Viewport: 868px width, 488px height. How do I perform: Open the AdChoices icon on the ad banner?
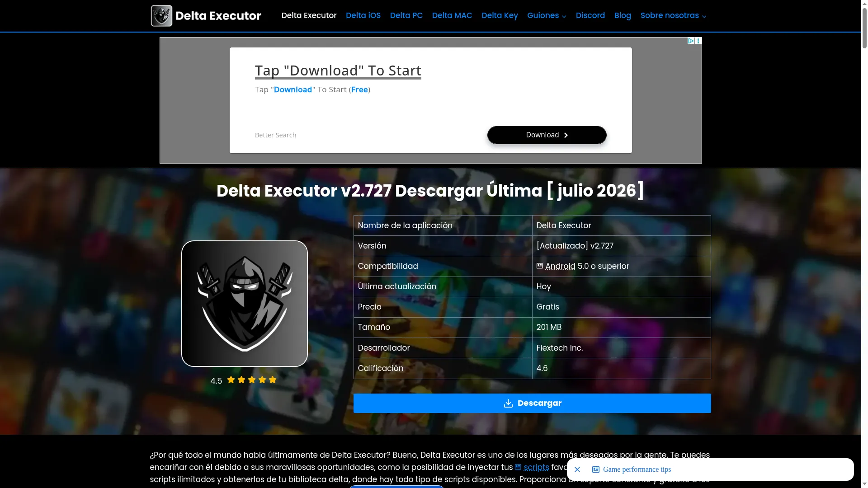tap(691, 41)
